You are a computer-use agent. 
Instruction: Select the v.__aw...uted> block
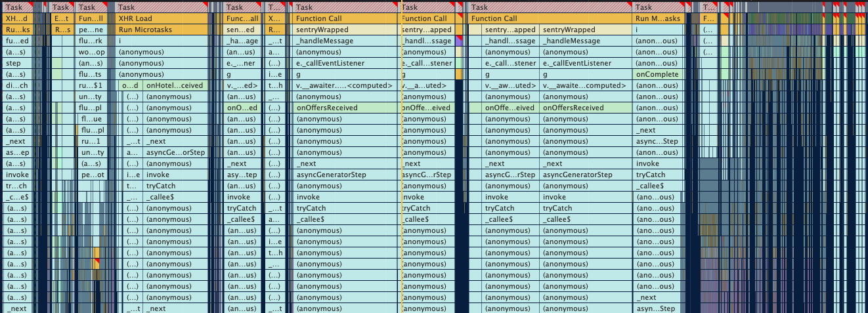coord(510,85)
